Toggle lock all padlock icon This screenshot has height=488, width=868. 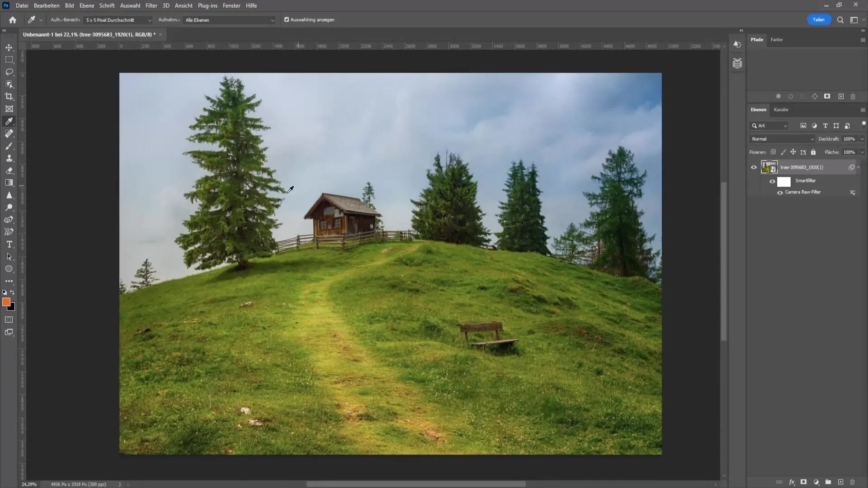tap(813, 152)
